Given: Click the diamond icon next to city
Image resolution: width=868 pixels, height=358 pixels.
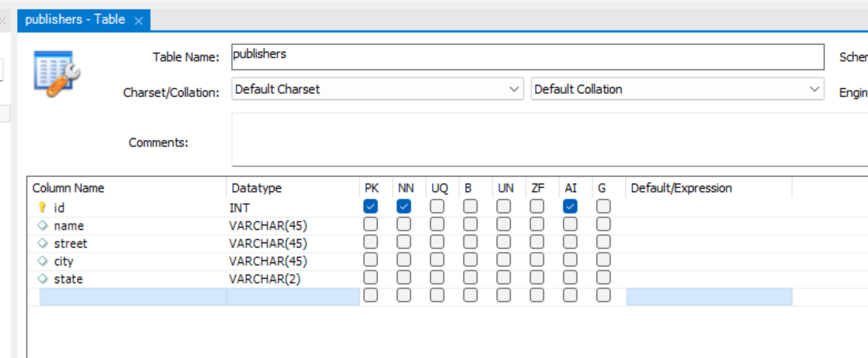Looking at the screenshot, I should [x=42, y=261].
